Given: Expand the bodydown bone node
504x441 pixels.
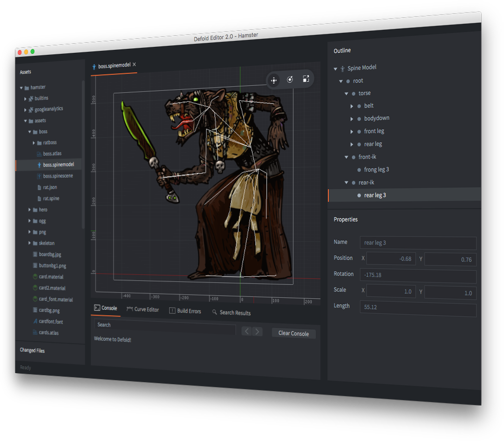Looking at the screenshot, I should pyautogui.click(x=352, y=119).
